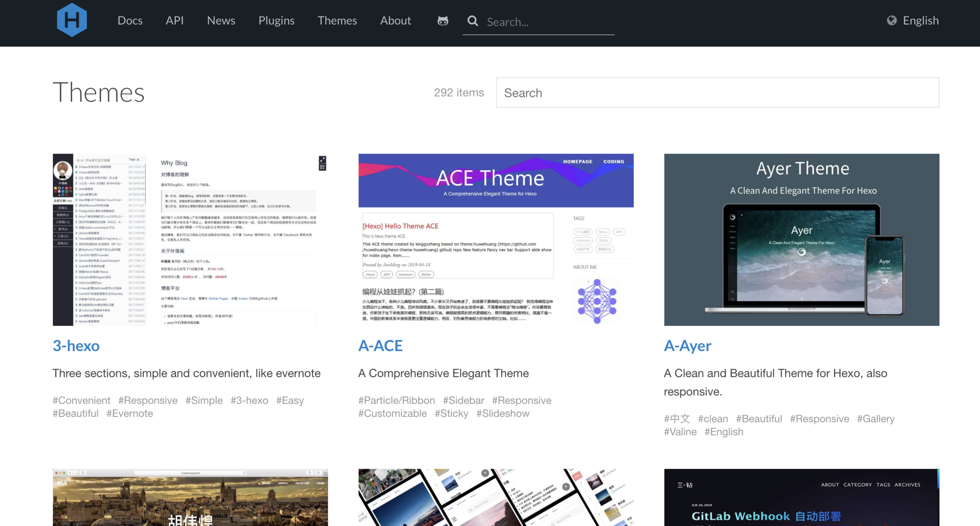Screen dimensions: 980x526
Task: Filter by #Gallery tag
Action: coord(876,419)
